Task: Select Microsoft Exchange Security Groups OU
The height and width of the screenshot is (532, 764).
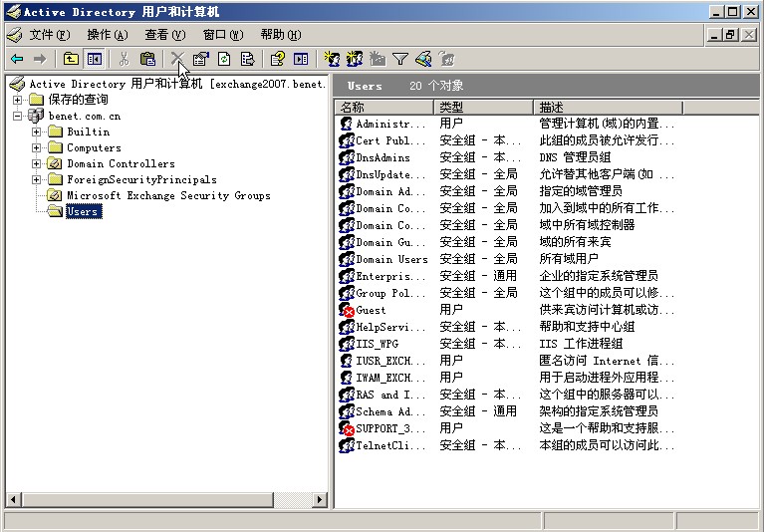Action: click(x=168, y=196)
